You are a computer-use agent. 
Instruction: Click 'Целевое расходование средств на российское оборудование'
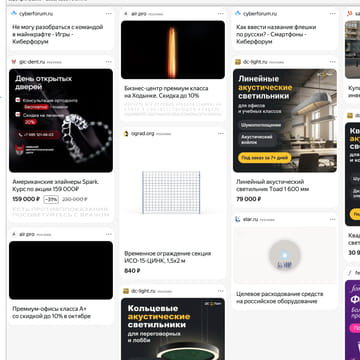(280, 298)
